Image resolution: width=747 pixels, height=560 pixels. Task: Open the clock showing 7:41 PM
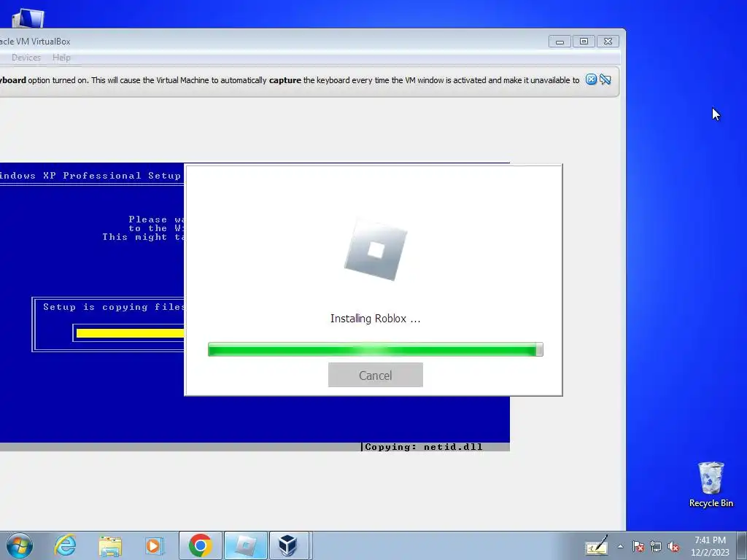710,545
